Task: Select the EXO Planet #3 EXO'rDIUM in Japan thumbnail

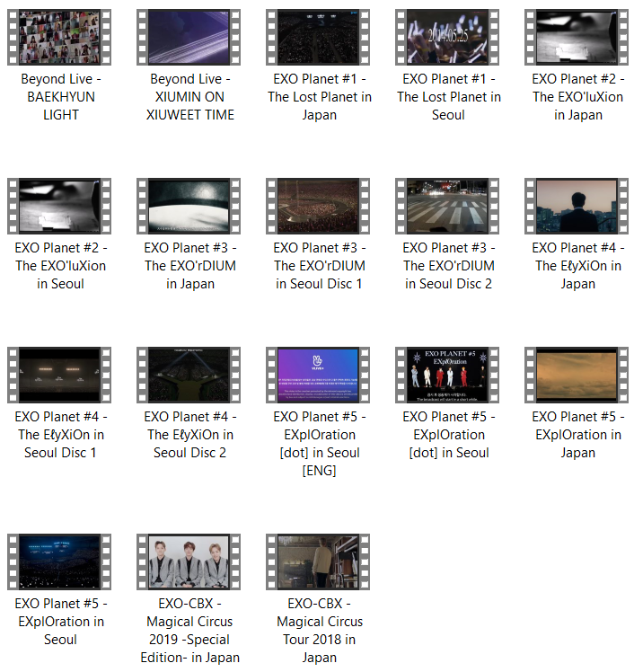Action: point(189,206)
